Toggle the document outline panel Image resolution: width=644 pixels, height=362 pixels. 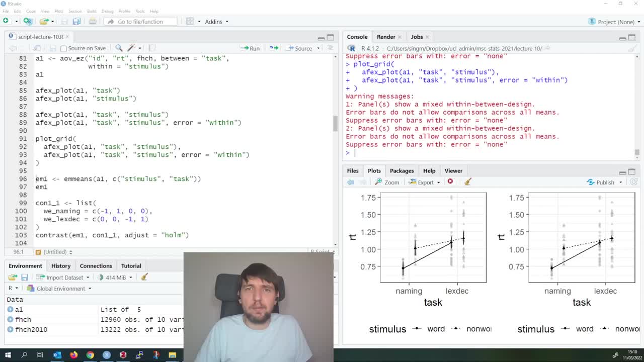pos(330,48)
